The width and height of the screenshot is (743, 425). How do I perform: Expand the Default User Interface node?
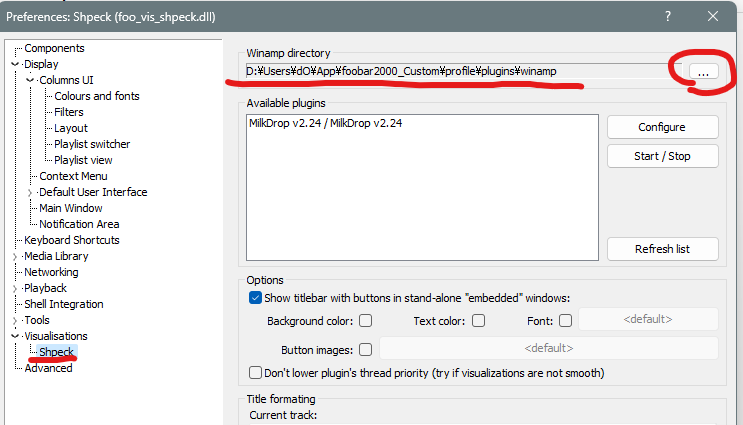(30, 192)
